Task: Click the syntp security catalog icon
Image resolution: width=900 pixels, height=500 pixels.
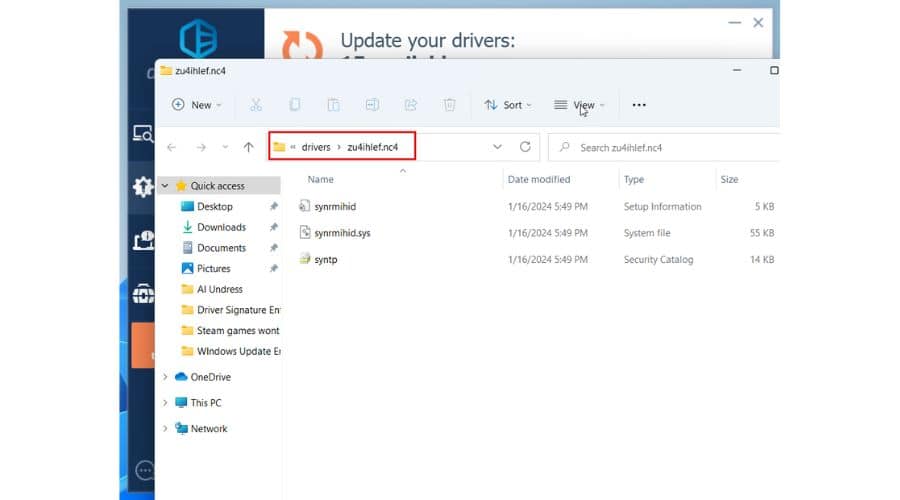Action: [305, 259]
